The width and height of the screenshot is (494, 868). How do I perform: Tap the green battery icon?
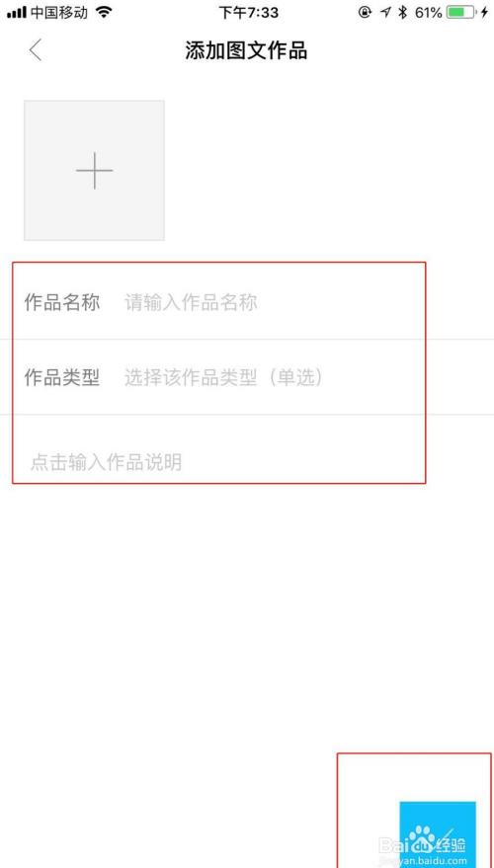coord(460,12)
